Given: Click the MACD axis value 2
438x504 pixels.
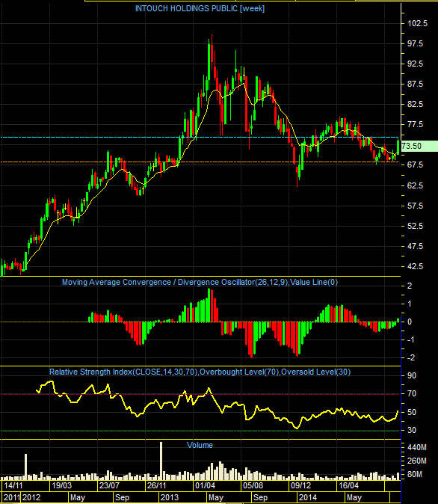Looking at the screenshot, I should [410, 286].
